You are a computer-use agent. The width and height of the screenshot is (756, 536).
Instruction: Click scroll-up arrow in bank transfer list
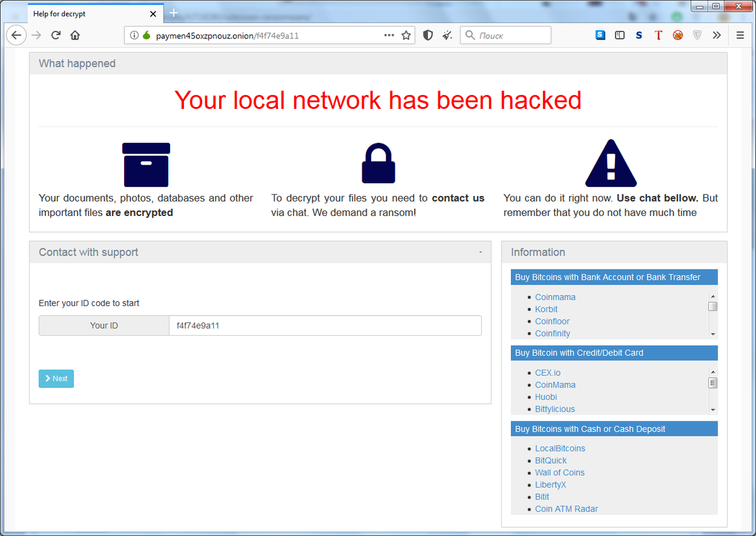(x=713, y=296)
